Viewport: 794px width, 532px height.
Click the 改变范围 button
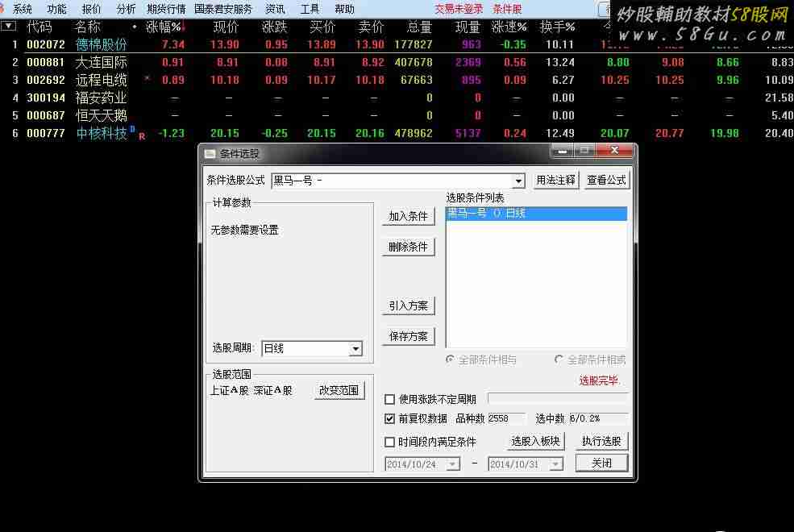point(339,391)
